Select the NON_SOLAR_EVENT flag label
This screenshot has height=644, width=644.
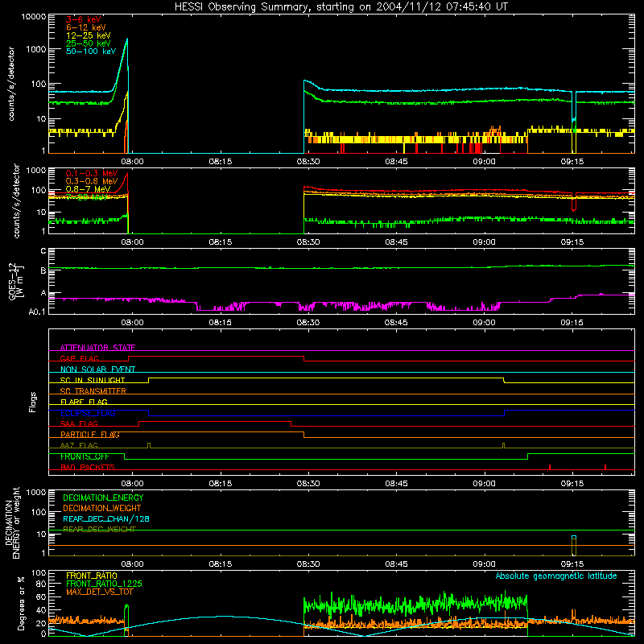97,369
